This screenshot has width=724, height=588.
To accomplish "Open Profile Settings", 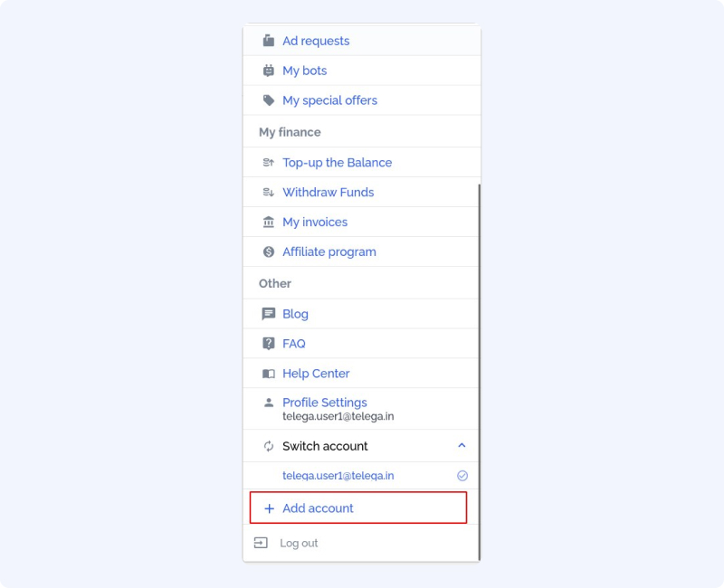I will pyautogui.click(x=325, y=403).
